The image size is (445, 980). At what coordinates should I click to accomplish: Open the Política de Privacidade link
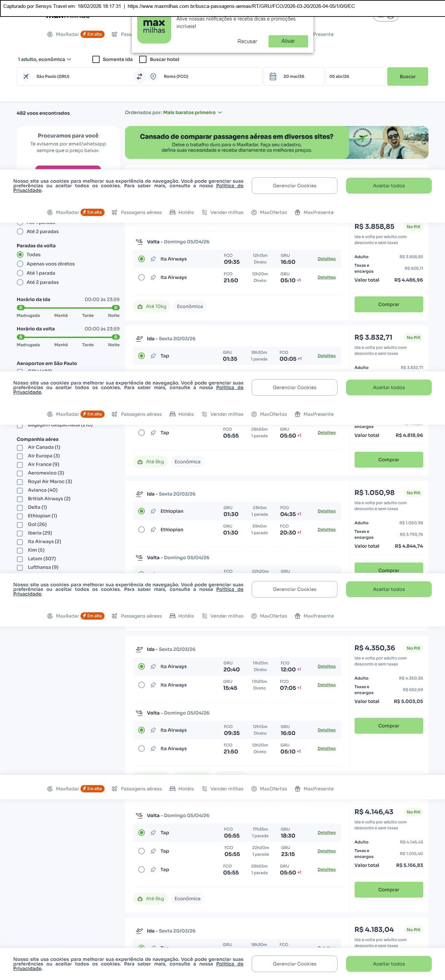click(x=229, y=186)
